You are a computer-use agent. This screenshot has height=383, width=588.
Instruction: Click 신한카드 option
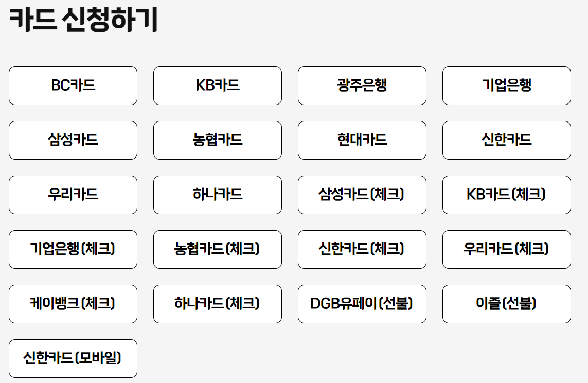[506, 141]
